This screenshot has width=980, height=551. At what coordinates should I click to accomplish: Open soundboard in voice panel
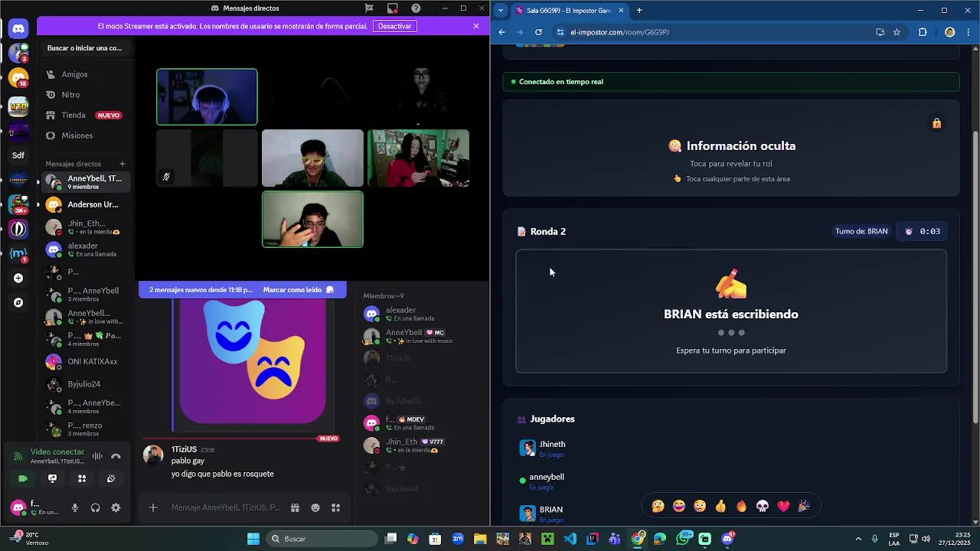[111, 478]
